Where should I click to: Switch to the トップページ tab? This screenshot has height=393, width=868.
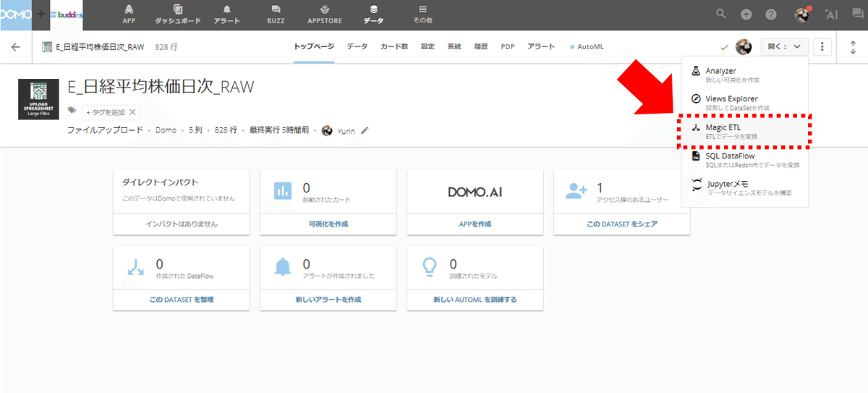coord(314,47)
